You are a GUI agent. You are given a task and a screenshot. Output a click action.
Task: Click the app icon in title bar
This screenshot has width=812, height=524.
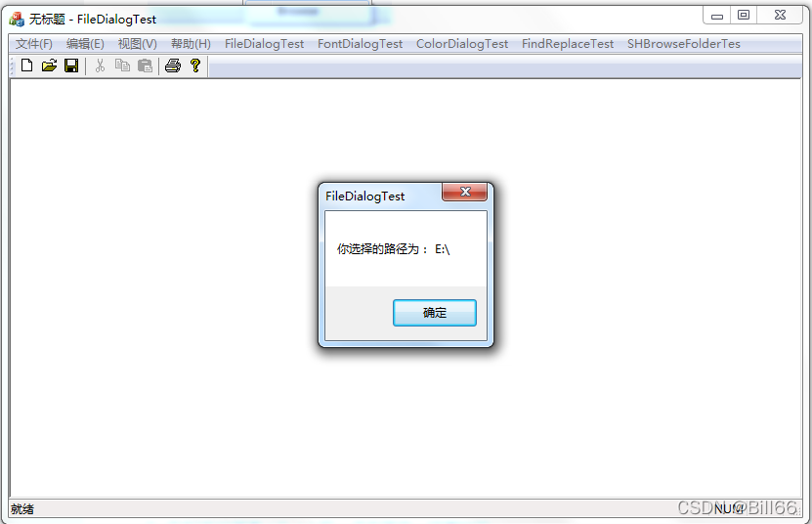17,20
